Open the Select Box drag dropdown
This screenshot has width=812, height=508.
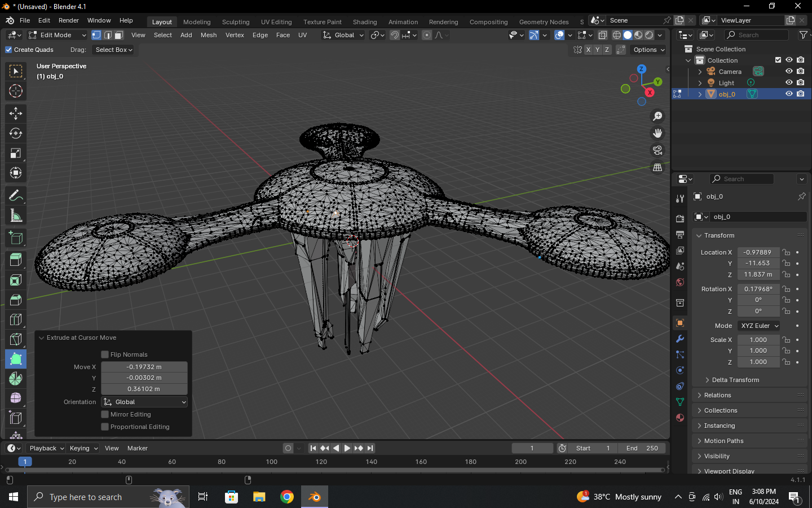(x=114, y=50)
